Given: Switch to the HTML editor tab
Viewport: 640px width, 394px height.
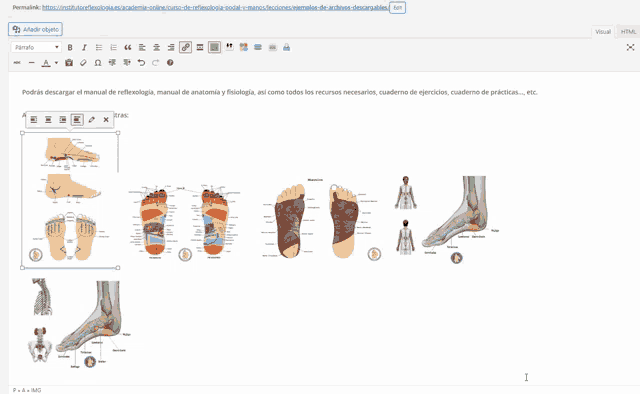Looking at the screenshot, I should tap(628, 31).
